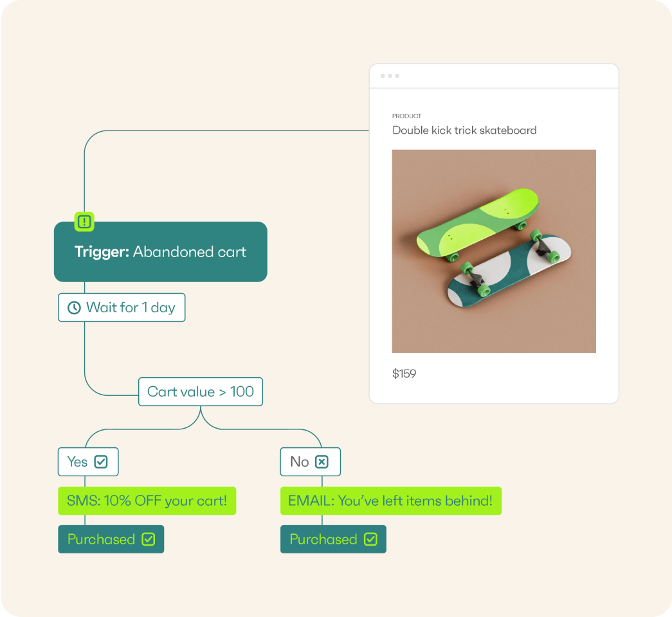Click the Double kick trick skateboard title
The width and height of the screenshot is (672, 617).
[464, 130]
